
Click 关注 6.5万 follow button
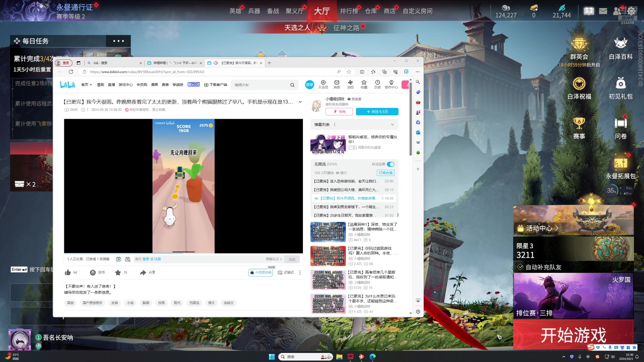[x=377, y=112]
